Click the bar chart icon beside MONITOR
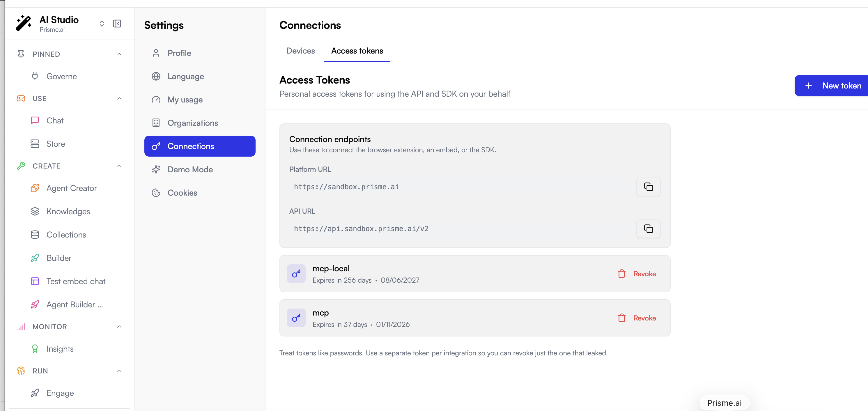The height and width of the screenshot is (411, 868). point(21,327)
